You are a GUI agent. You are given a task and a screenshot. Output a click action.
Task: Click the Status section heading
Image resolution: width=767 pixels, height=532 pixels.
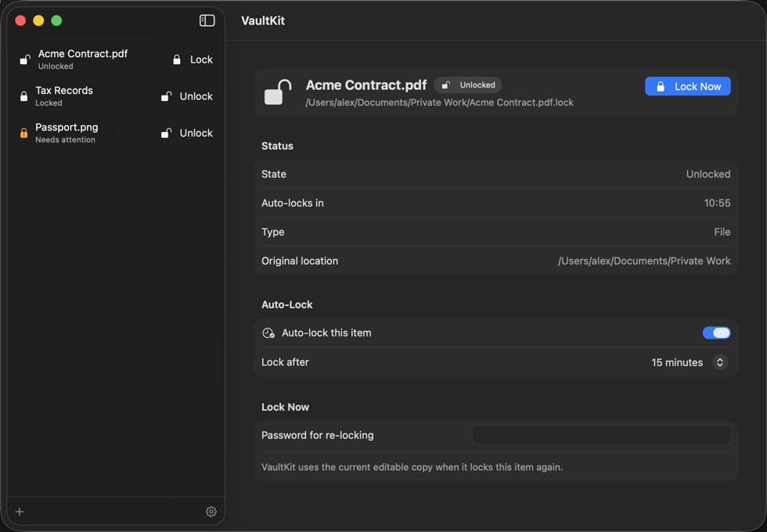[x=277, y=146]
